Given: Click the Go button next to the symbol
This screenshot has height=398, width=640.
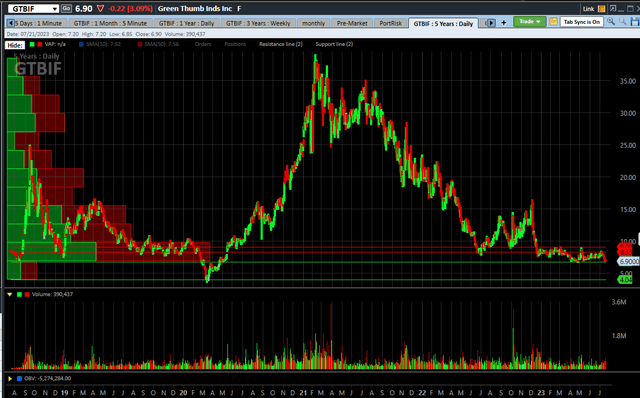Looking at the screenshot, I should pyautogui.click(x=66, y=8).
